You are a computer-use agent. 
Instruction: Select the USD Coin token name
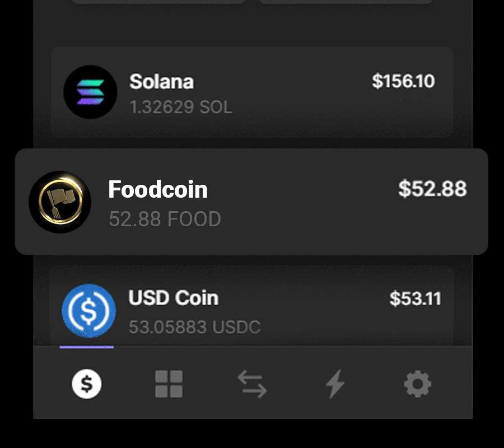174,297
